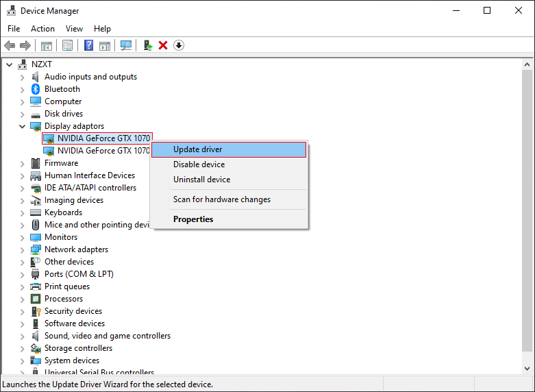Click the Audio inputs and outputs speaker icon

36,77
